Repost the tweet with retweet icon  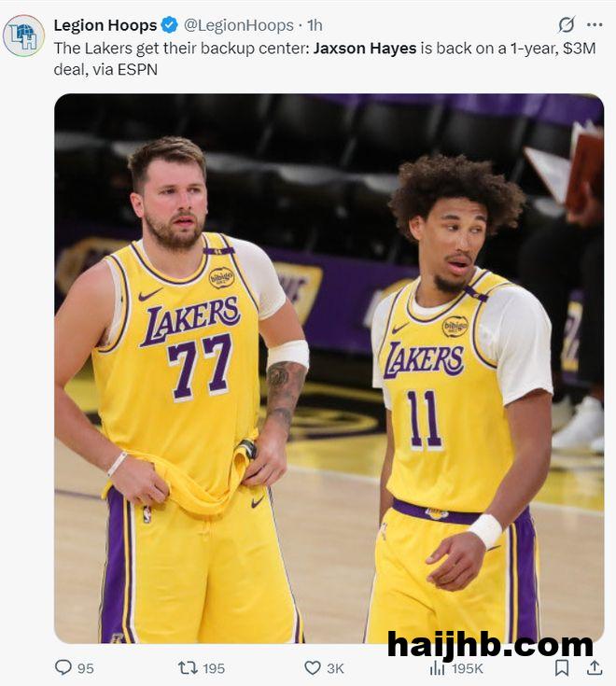click(188, 667)
